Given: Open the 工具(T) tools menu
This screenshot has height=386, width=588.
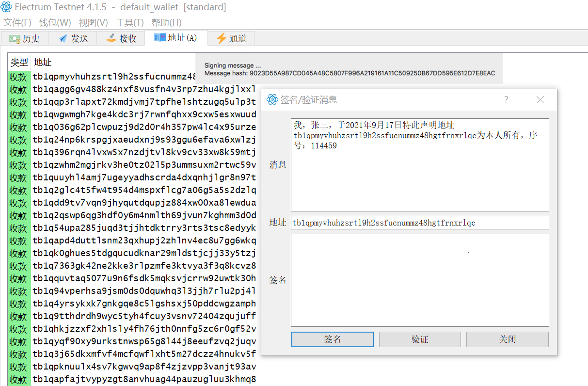Looking at the screenshot, I should click(129, 23).
